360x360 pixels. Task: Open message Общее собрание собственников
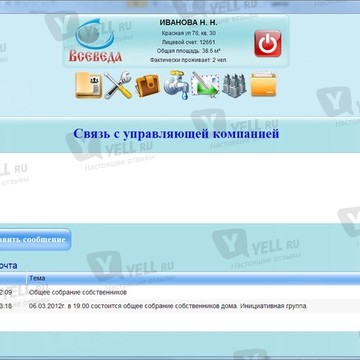[78, 293]
